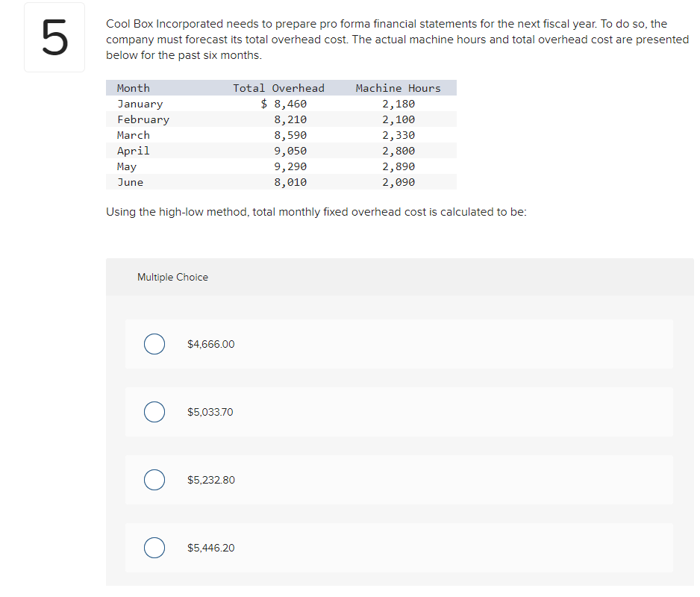Select the $5,232.80 radio button
The image size is (700, 597).
tap(154, 480)
